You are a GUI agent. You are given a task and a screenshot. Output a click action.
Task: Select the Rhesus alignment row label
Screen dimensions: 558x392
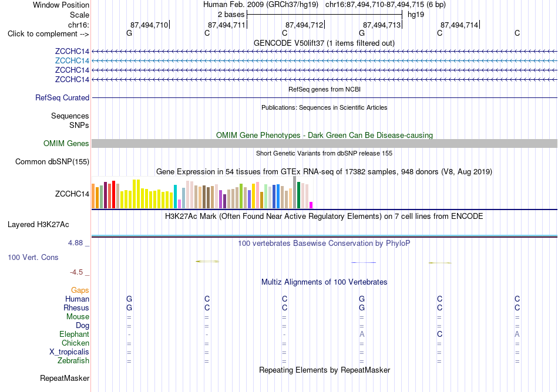tap(76, 307)
